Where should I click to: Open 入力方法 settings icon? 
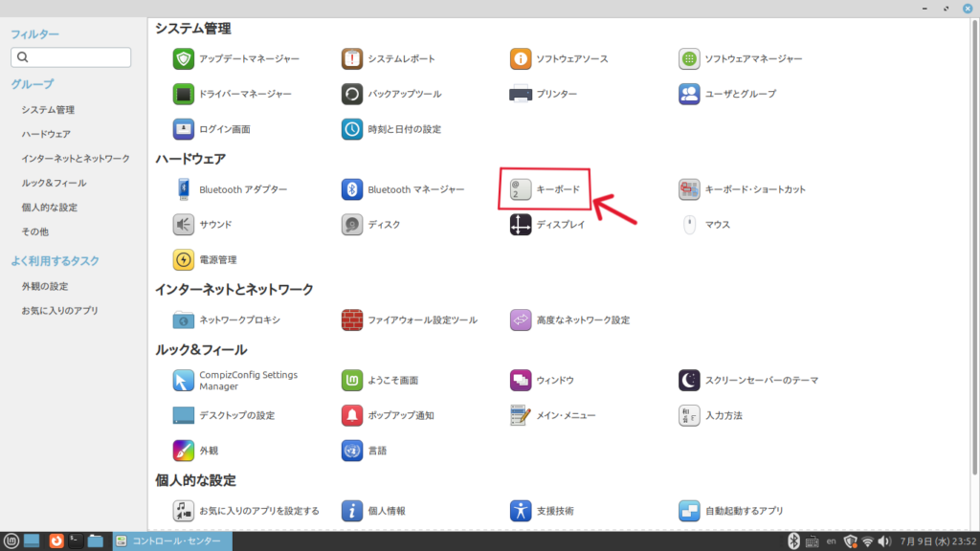point(689,415)
